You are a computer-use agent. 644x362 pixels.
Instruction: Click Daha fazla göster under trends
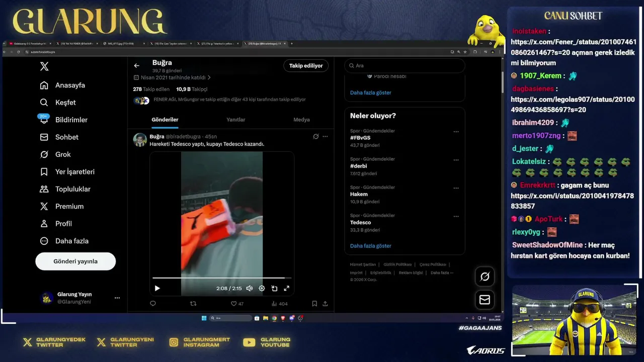[x=370, y=246]
